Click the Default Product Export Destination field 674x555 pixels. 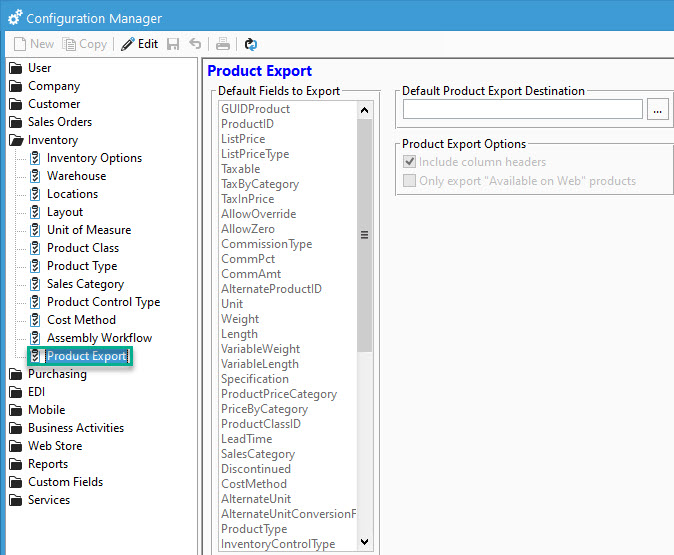click(522, 110)
